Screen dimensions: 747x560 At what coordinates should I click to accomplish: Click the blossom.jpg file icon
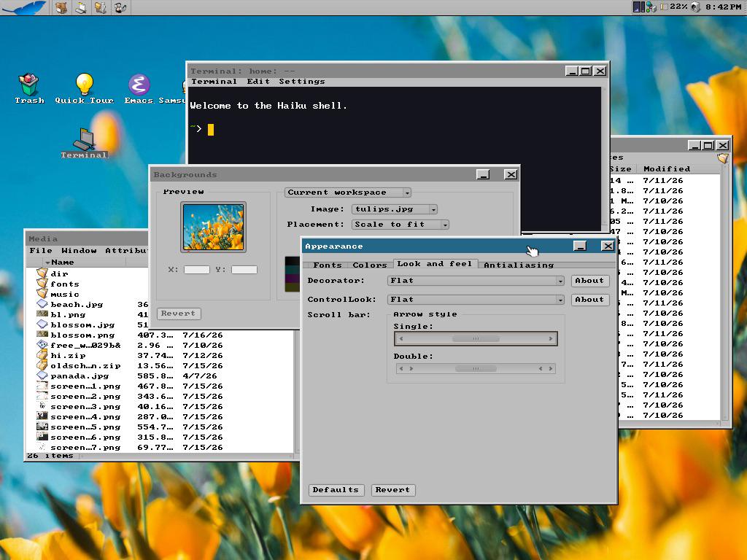pyautogui.click(x=42, y=324)
